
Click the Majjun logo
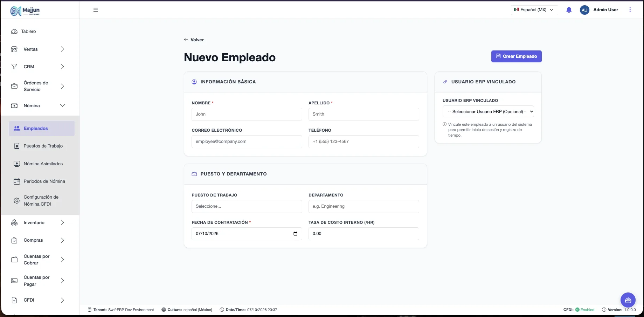point(25,11)
